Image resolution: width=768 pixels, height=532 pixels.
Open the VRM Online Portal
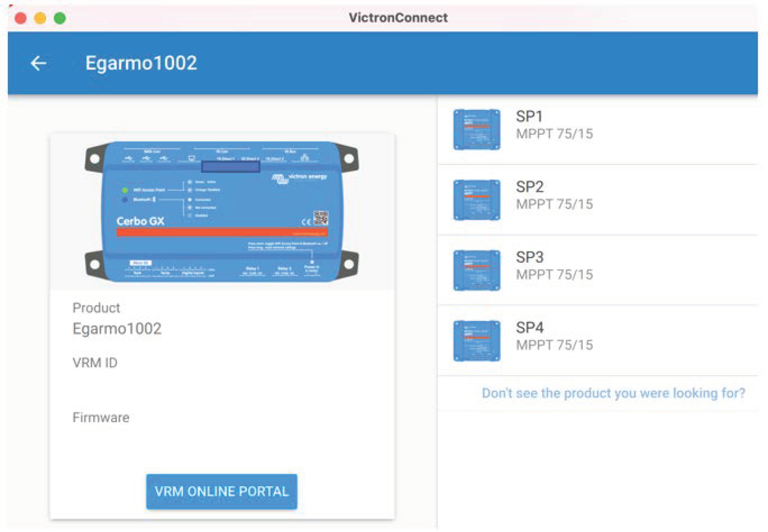pyautogui.click(x=221, y=491)
